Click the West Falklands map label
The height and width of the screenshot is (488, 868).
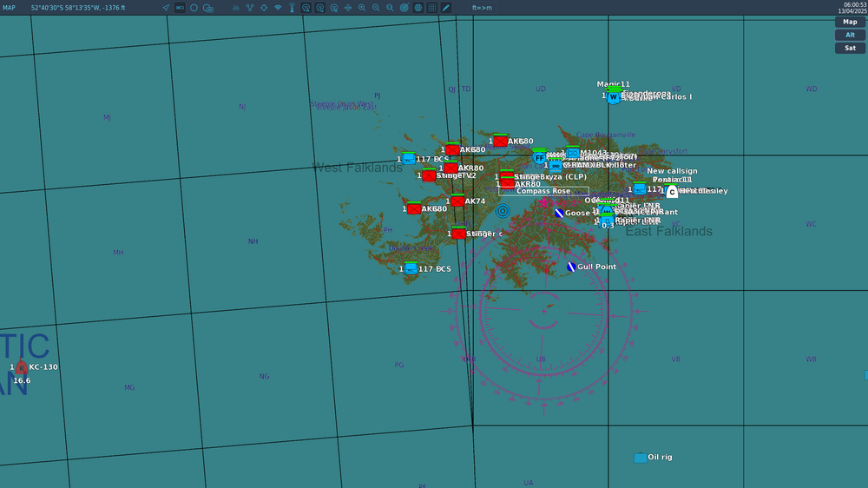358,168
